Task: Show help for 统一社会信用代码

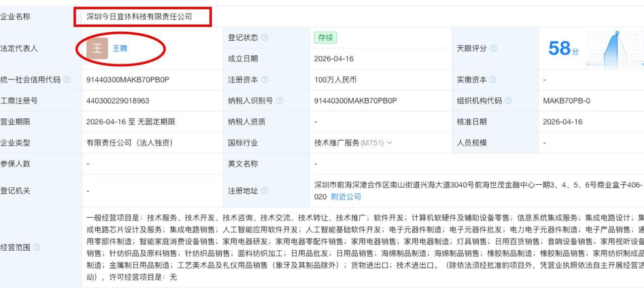Action: click(67, 80)
